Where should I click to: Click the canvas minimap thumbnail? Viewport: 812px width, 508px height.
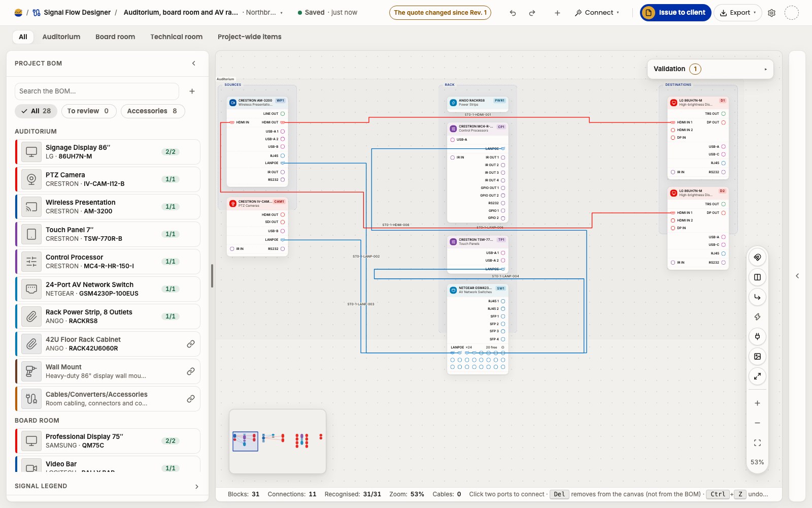tap(278, 441)
